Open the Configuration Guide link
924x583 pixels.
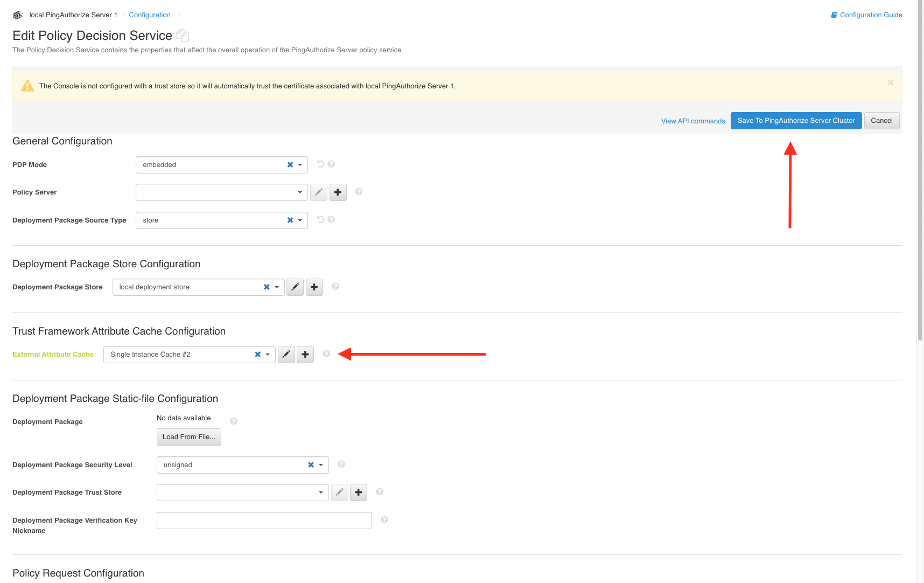tap(870, 15)
